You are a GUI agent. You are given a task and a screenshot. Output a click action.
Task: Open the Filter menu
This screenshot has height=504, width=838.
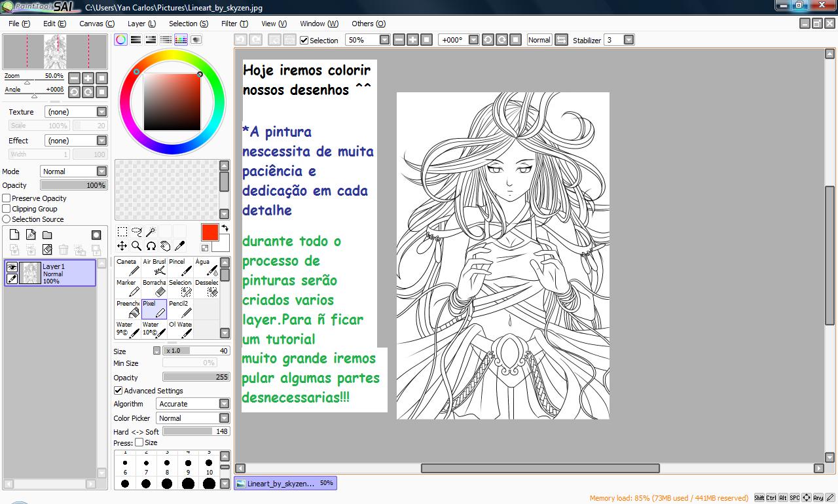(234, 24)
